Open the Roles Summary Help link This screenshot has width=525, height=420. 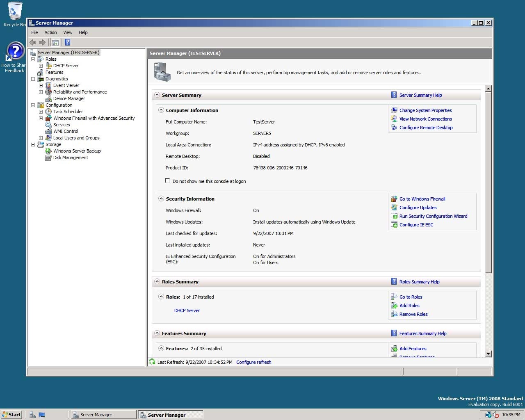point(419,282)
